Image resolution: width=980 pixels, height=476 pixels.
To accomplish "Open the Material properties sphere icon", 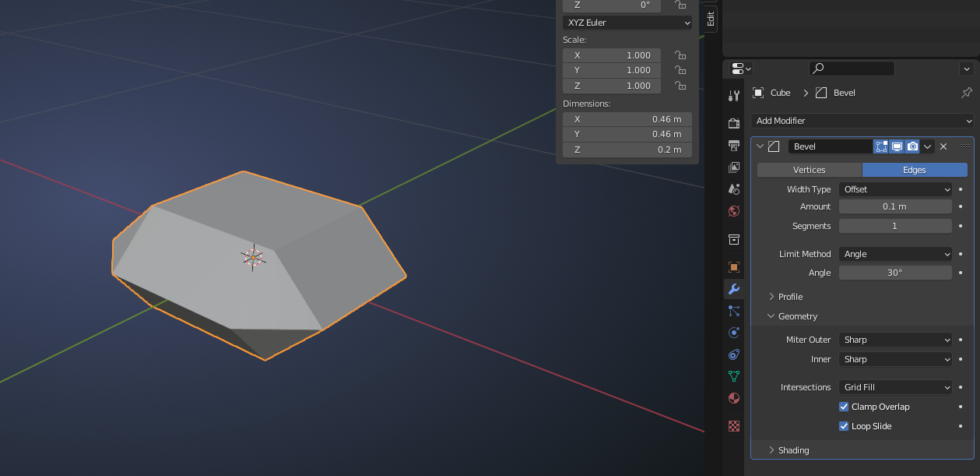I will click(733, 398).
